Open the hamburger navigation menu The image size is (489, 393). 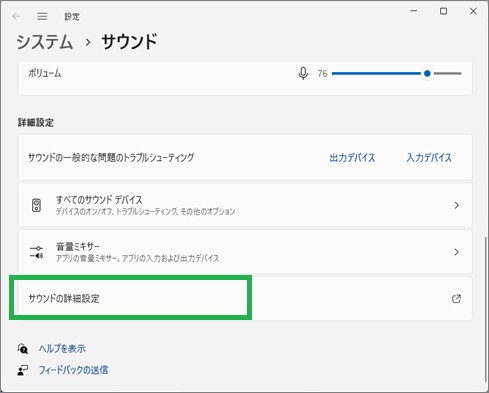click(x=42, y=16)
